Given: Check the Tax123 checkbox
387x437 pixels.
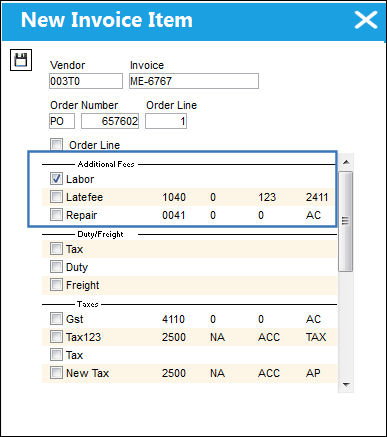Looking at the screenshot, I should click(56, 337).
